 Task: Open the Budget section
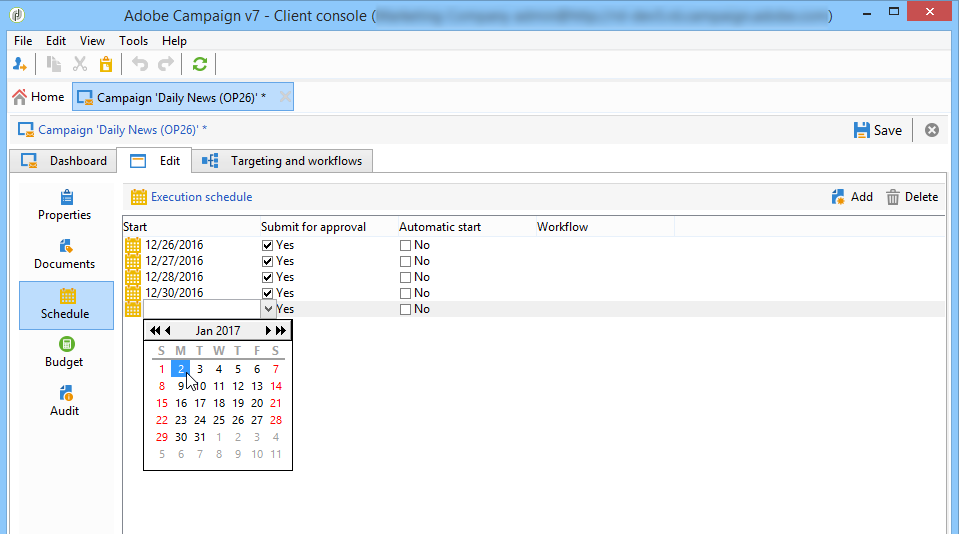point(64,353)
